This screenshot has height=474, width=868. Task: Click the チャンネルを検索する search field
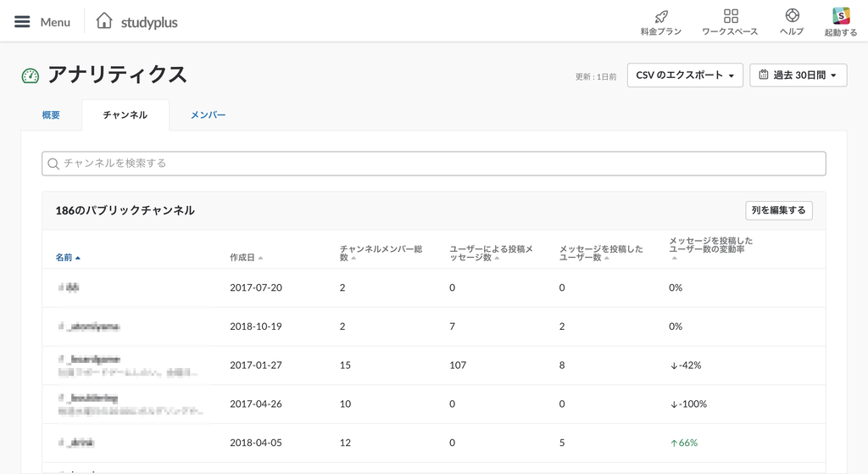pyautogui.click(x=434, y=164)
